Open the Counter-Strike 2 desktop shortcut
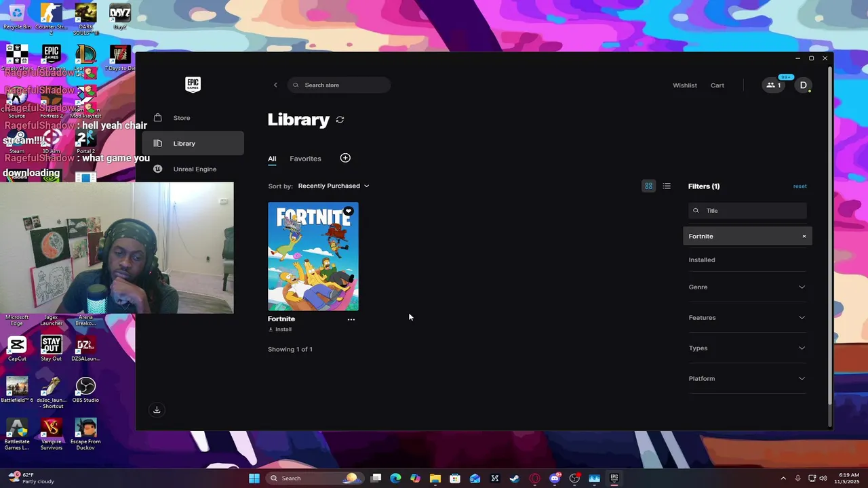This screenshot has height=488, width=868. 52,19
